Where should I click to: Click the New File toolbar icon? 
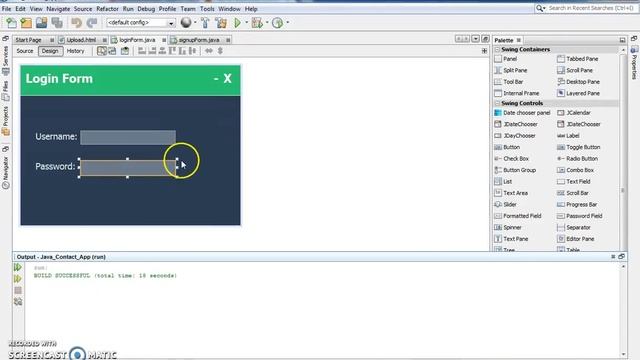tap(11, 23)
